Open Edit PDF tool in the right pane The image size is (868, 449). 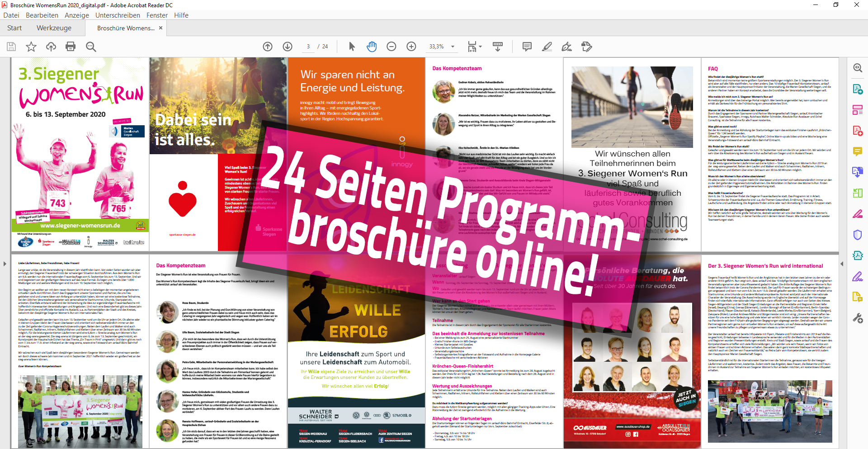coord(858,110)
